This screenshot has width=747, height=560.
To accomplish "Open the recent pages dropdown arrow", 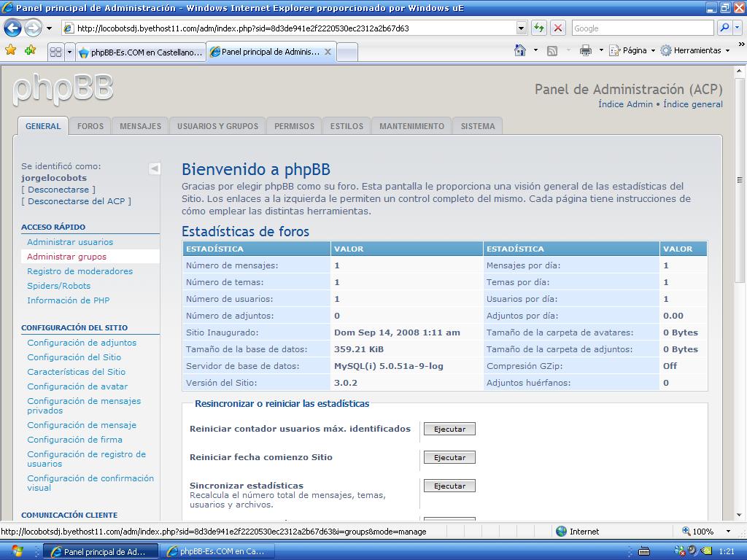I will (49, 28).
